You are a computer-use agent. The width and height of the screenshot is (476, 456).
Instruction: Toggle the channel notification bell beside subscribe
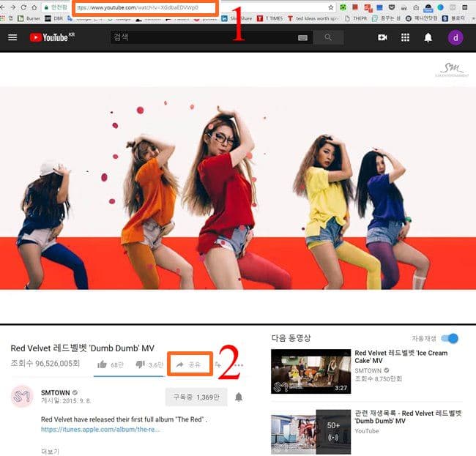coord(239,397)
